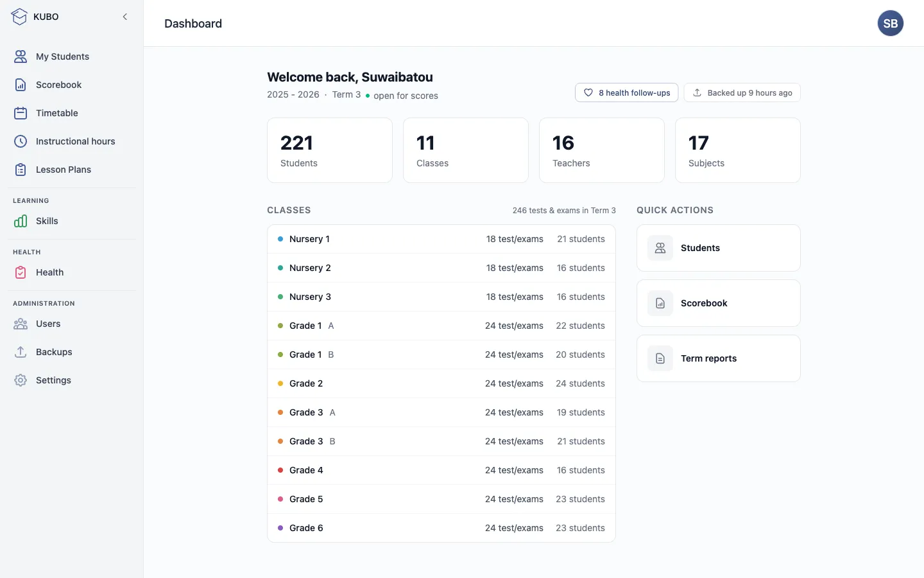Select Instructional hours from the sidebar
This screenshot has width=924, height=578.
click(72, 141)
